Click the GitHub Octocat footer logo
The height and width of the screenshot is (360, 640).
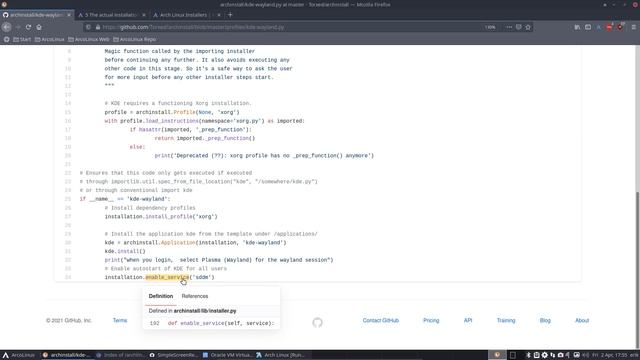point(317,322)
